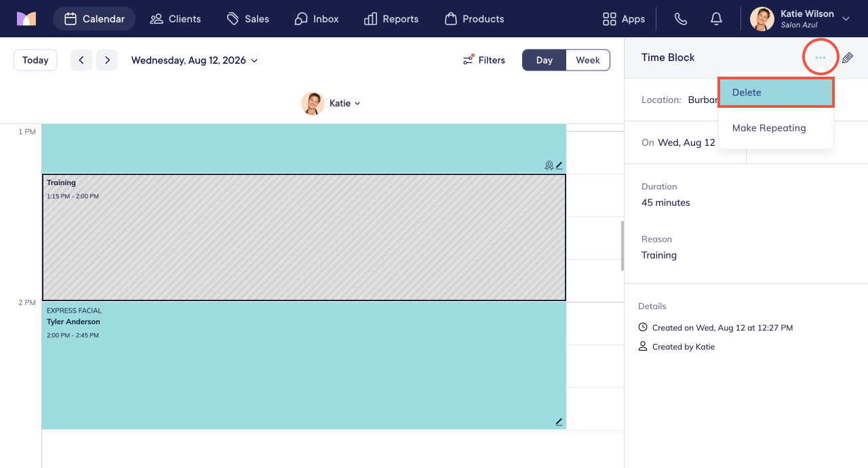Open the Inbox section
Image resolution: width=868 pixels, height=468 pixels.
coord(317,19)
